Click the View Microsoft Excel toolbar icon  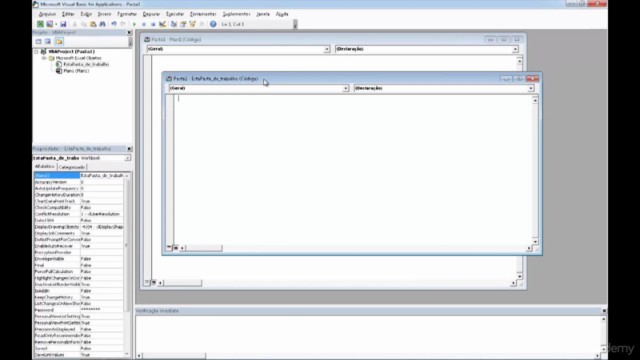click(x=40, y=24)
